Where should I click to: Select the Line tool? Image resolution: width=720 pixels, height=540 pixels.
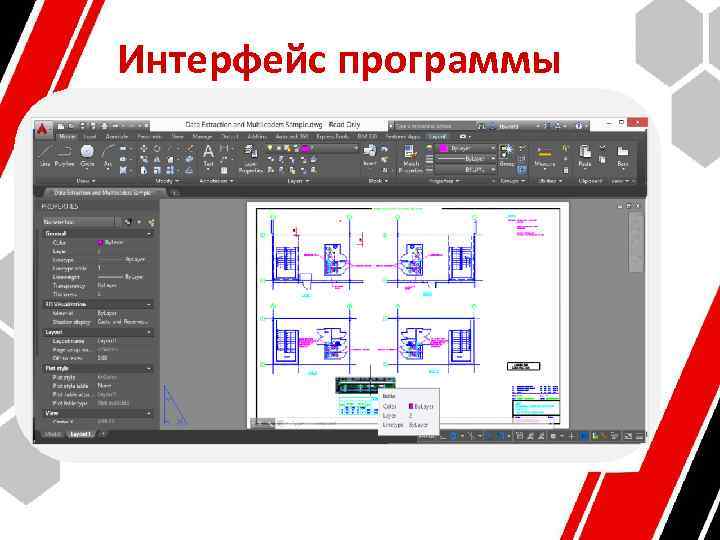coord(45,156)
